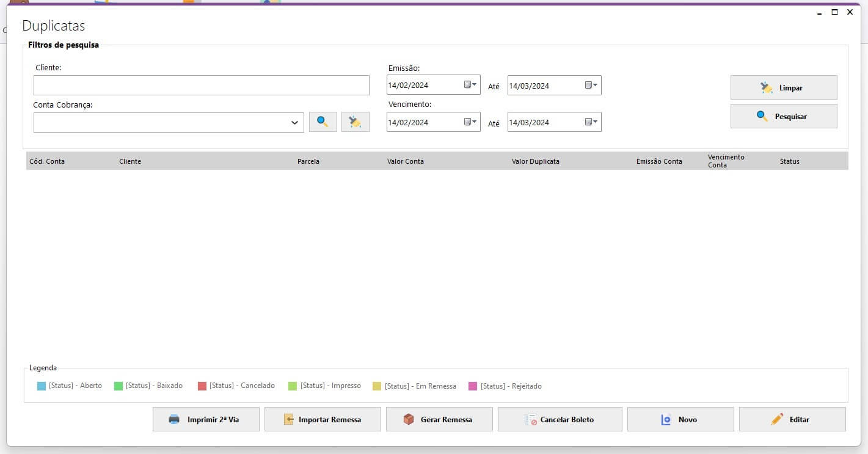Click the red Cancelado legend swatch
Viewport: 868px width, 454px height.
pos(202,386)
